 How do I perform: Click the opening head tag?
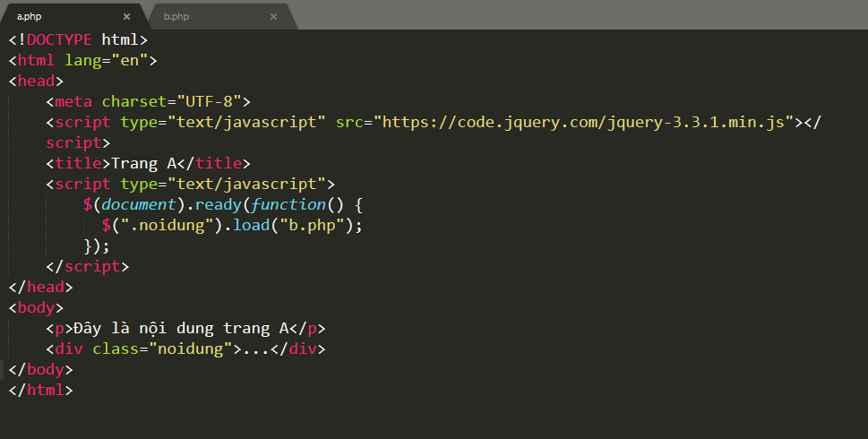(x=36, y=81)
